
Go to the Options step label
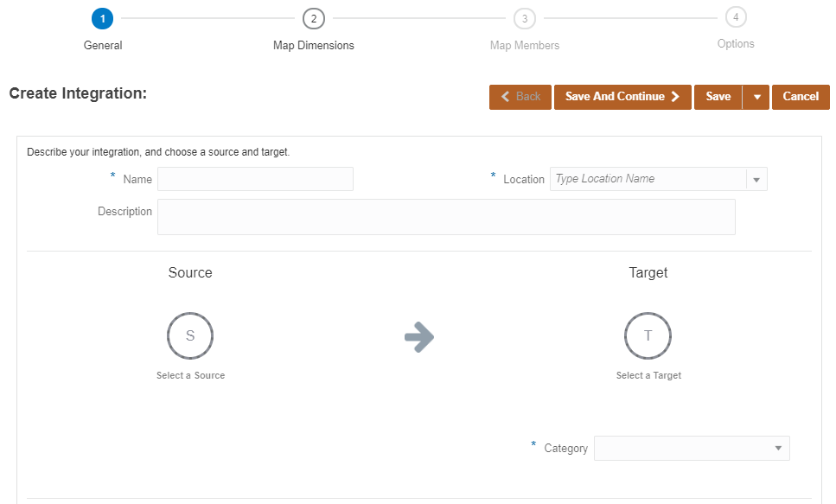tap(736, 43)
